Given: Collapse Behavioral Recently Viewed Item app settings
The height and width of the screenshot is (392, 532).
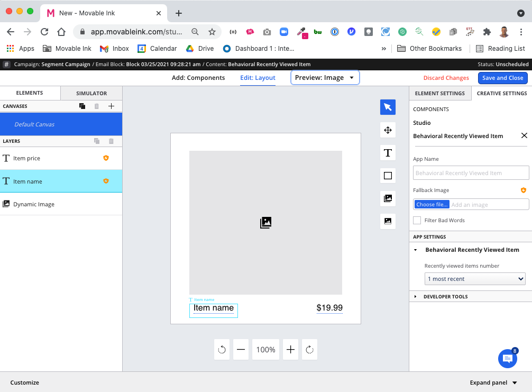Looking at the screenshot, I should pos(415,250).
